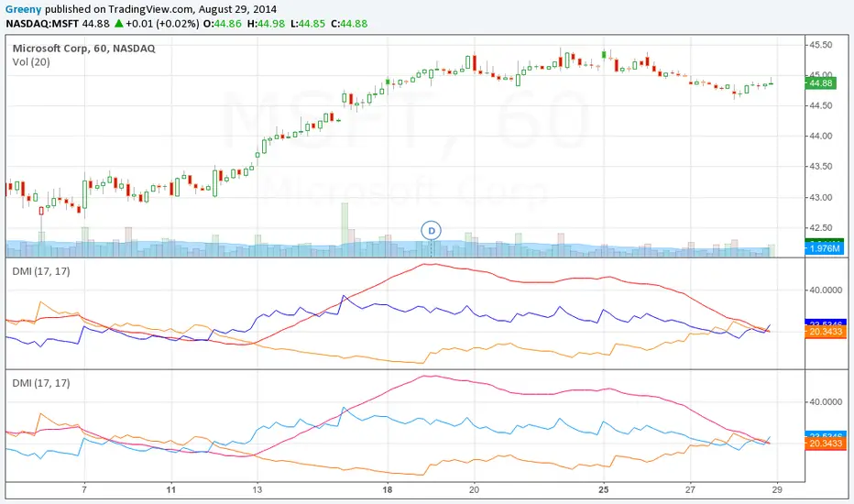The width and height of the screenshot is (854, 504).
Task: Click the O:44.86 open value
Action: point(223,24)
